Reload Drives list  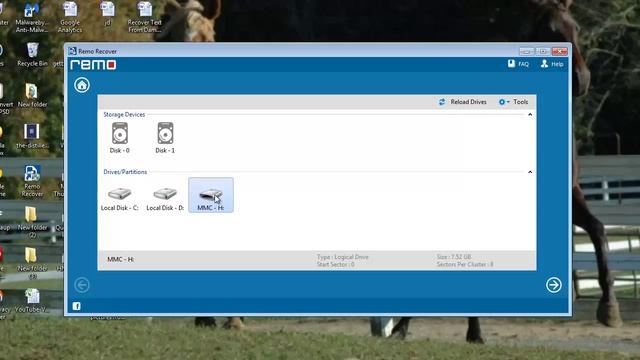coord(463,102)
